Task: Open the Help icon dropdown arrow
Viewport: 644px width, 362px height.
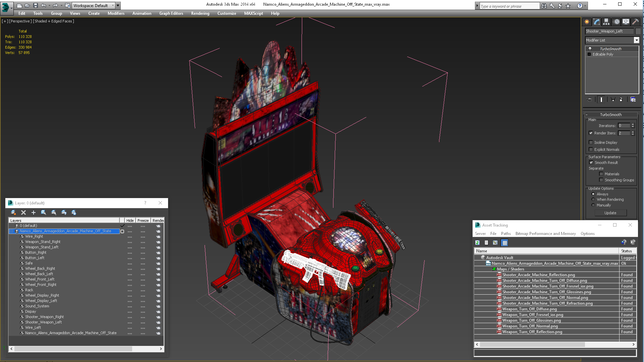Action: pyautogui.click(x=585, y=6)
